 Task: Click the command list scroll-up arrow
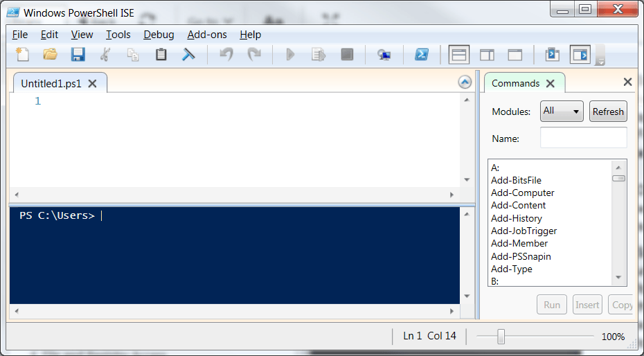pos(618,168)
